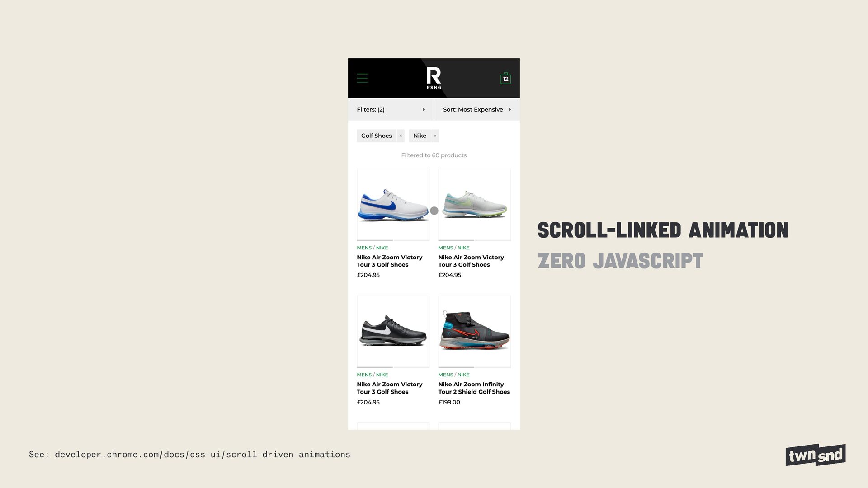Viewport: 868px width, 488px height.
Task: Click the twnsnd logo
Action: click(816, 455)
